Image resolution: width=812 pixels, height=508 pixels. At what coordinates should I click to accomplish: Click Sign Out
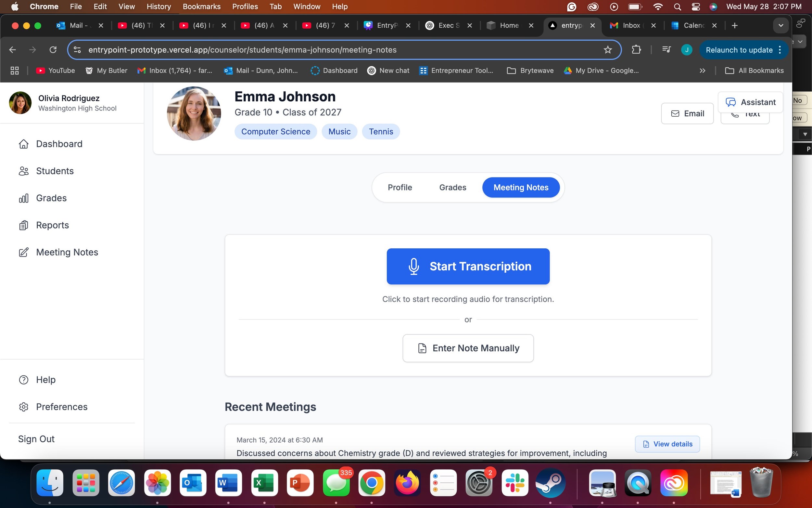tap(36, 439)
